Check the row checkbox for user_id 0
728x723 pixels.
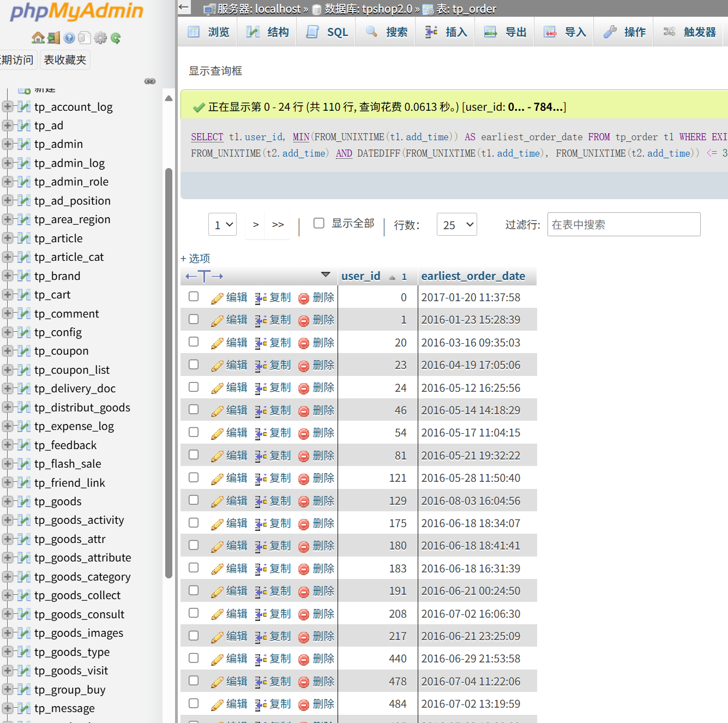pos(194,296)
